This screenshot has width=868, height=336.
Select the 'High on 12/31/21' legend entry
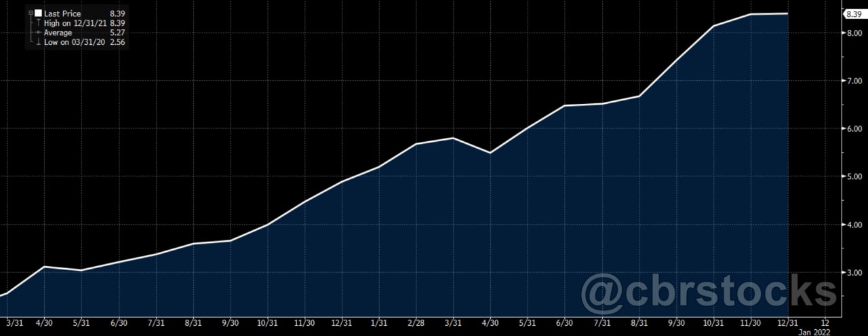click(x=75, y=23)
